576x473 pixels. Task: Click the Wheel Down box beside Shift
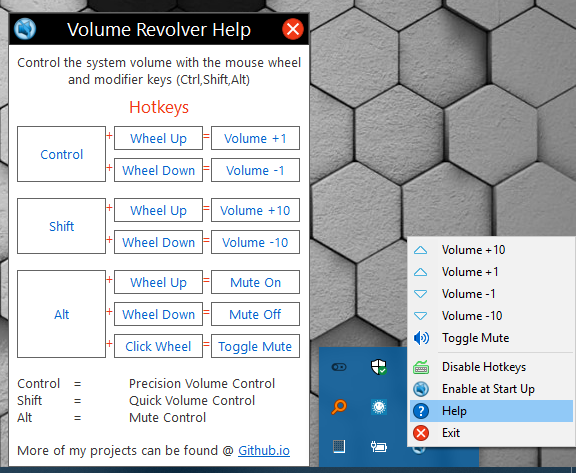(158, 242)
